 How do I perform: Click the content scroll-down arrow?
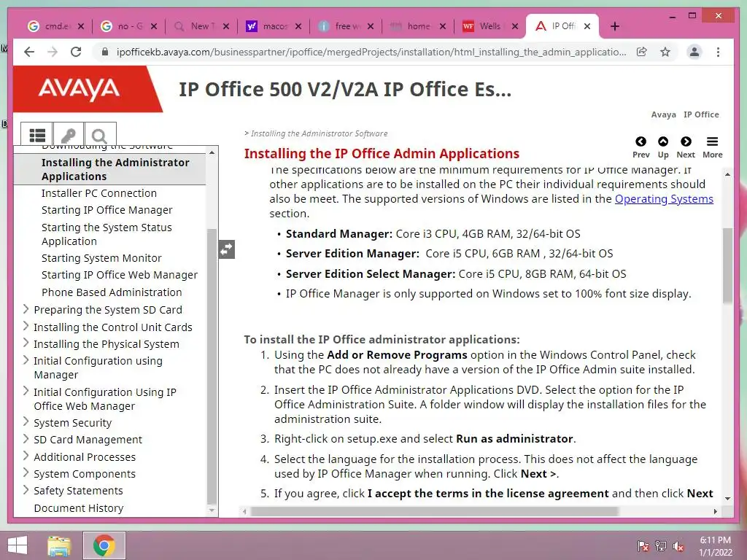point(727,498)
